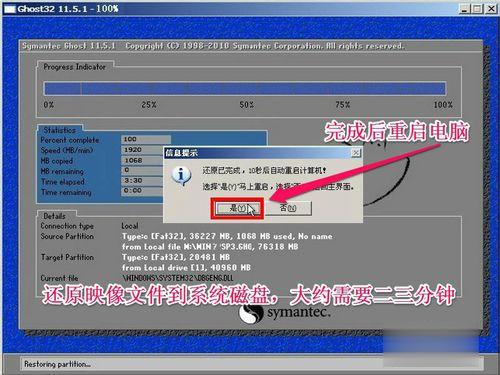500x375 pixels.
Task: Click the blue information icon in dialog
Action: click(181, 176)
